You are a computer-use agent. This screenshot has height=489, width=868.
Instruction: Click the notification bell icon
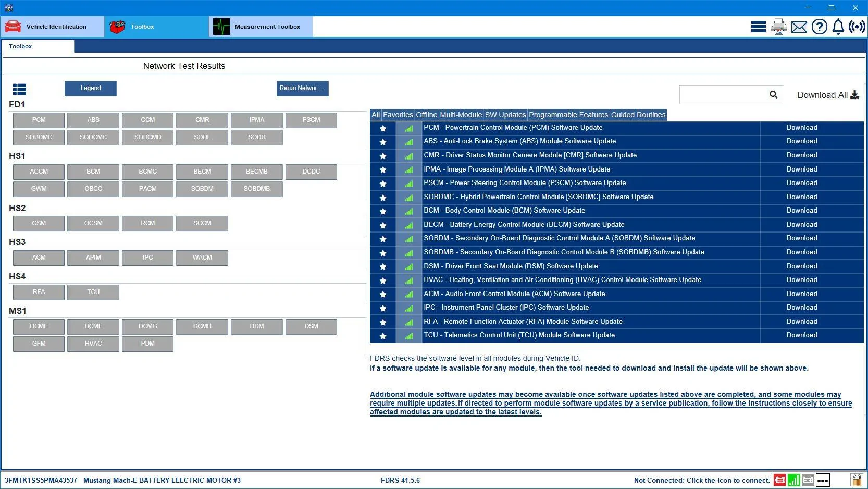coord(838,27)
